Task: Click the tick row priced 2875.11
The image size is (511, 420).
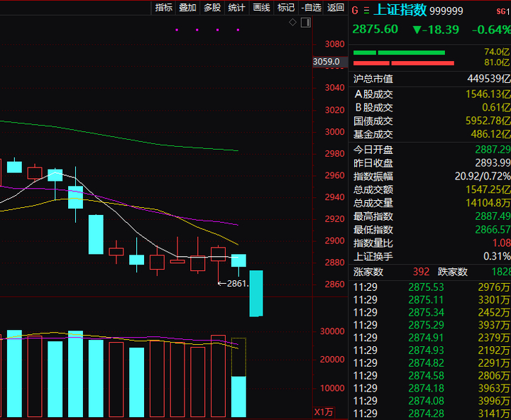Action: pos(432,300)
